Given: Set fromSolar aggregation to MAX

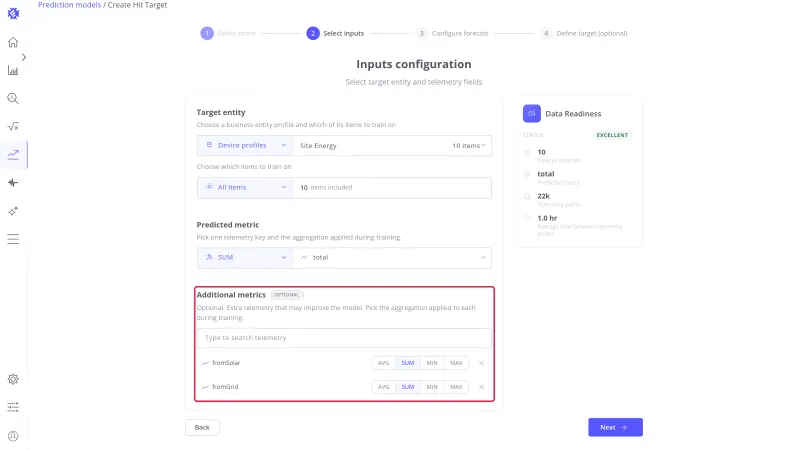Looking at the screenshot, I should 456,363.
